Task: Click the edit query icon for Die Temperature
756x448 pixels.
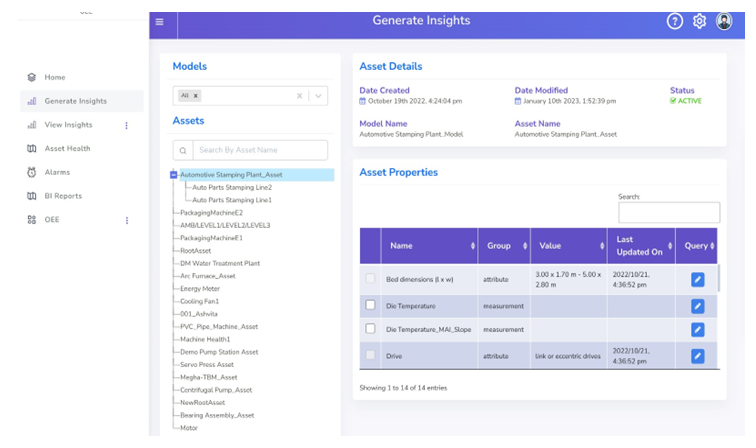Action: 698,306
